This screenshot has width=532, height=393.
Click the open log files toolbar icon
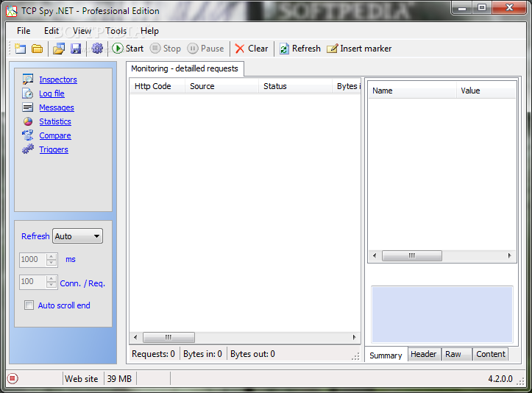(x=59, y=49)
